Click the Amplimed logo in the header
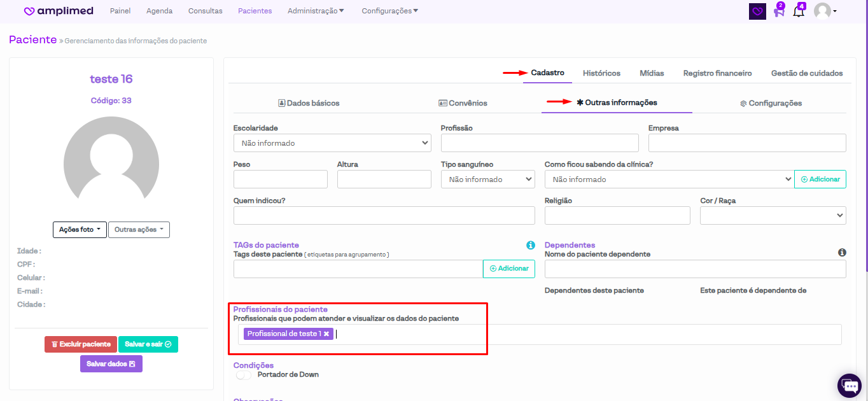Screen dimensions: 868x401 (x=59, y=11)
